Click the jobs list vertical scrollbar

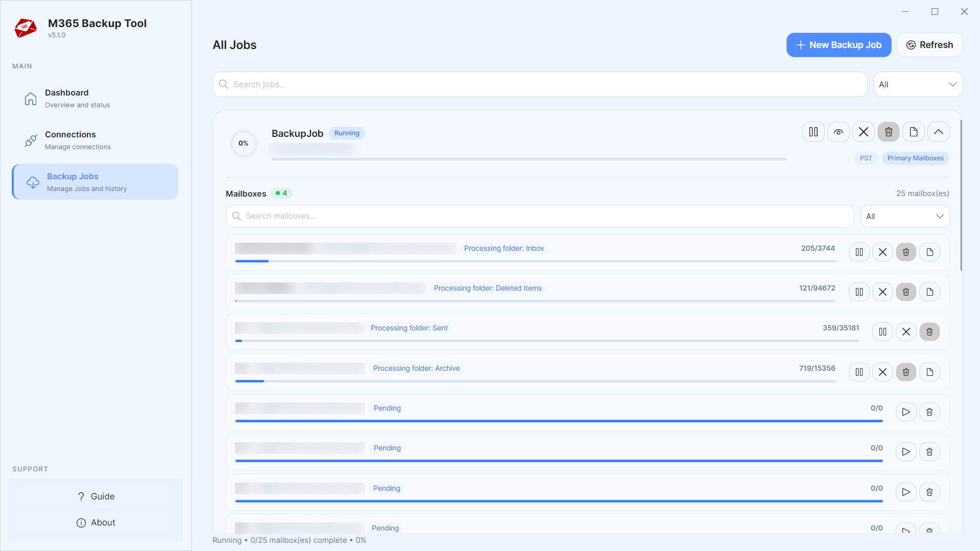pyautogui.click(x=961, y=195)
